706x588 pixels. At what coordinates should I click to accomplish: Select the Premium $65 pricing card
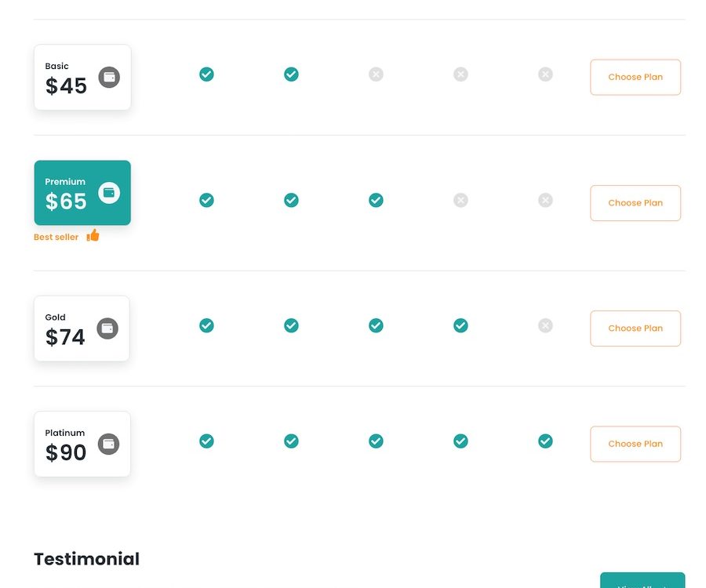tap(82, 193)
